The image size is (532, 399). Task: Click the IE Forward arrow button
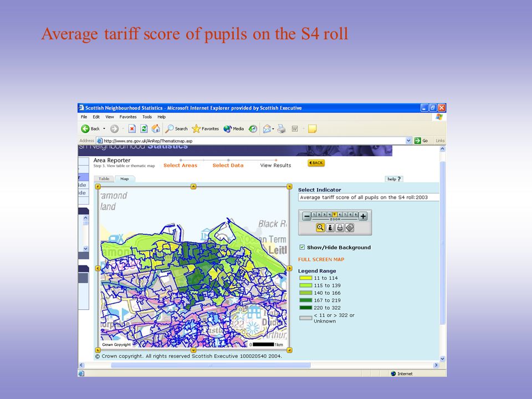click(114, 129)
